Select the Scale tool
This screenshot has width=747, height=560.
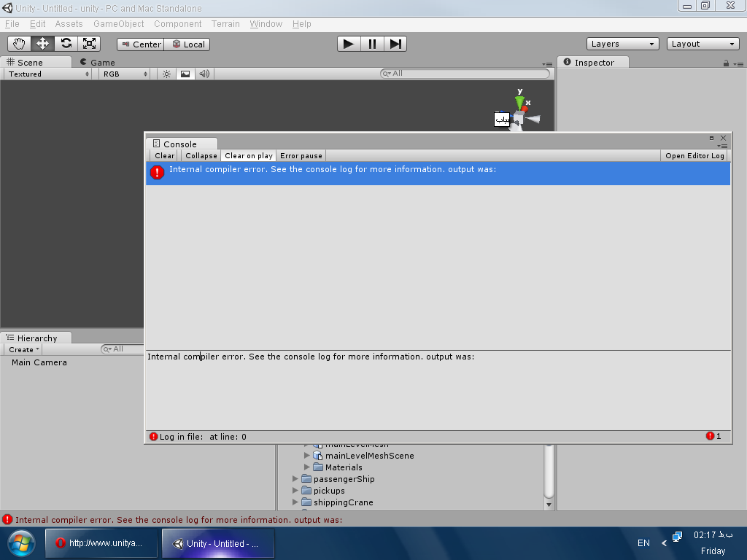[x=89, y=44]
